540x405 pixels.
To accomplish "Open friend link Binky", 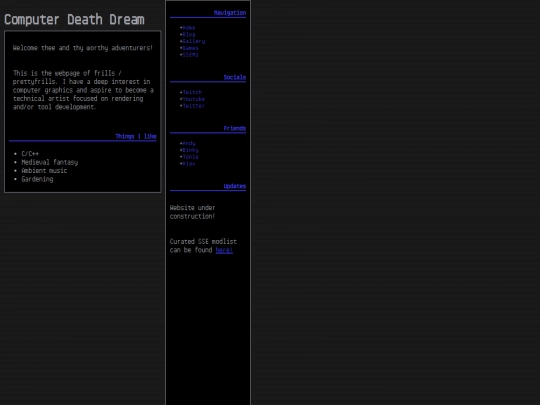I will tap(190, 150).
